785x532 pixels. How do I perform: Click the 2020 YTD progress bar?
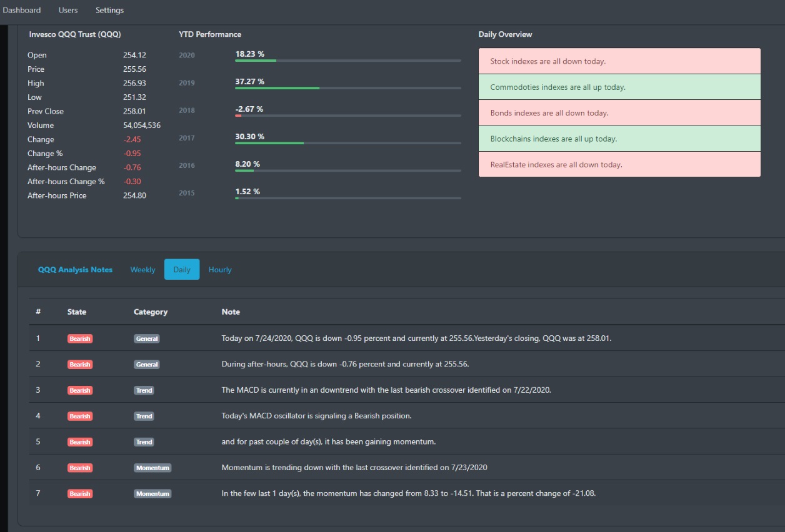click(x=348, y=61)
